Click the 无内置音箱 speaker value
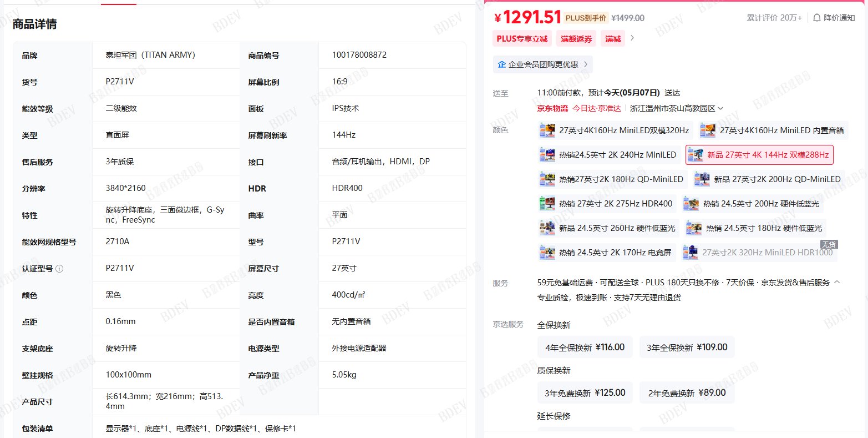Viewport: 868px width, 438px height. click(351, 321)
